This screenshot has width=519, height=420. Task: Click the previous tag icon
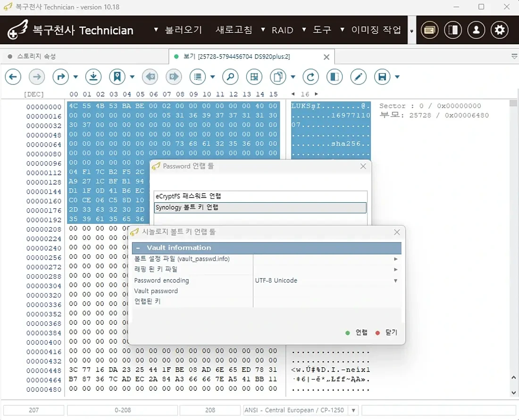pyautogui.click(x=150, y=77)
